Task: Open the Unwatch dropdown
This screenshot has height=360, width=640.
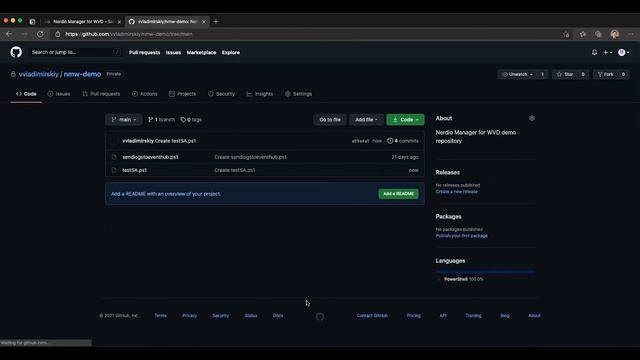Action: (x=518, y=74)
